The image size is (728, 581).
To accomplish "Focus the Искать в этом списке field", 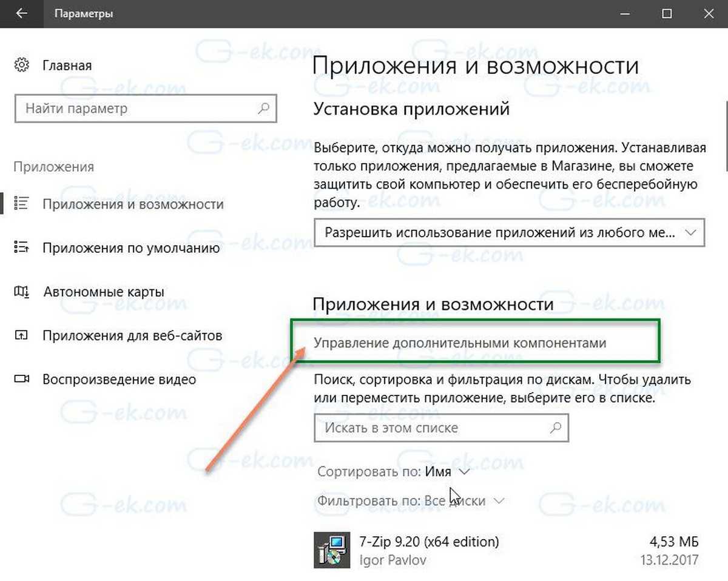I will coord(441,428).
